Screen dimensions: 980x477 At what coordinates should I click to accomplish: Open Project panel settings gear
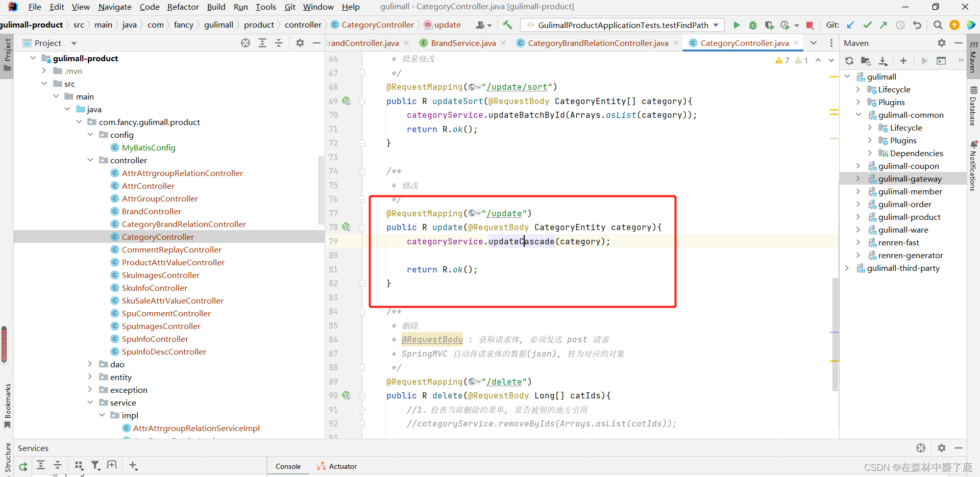(300, 43)
